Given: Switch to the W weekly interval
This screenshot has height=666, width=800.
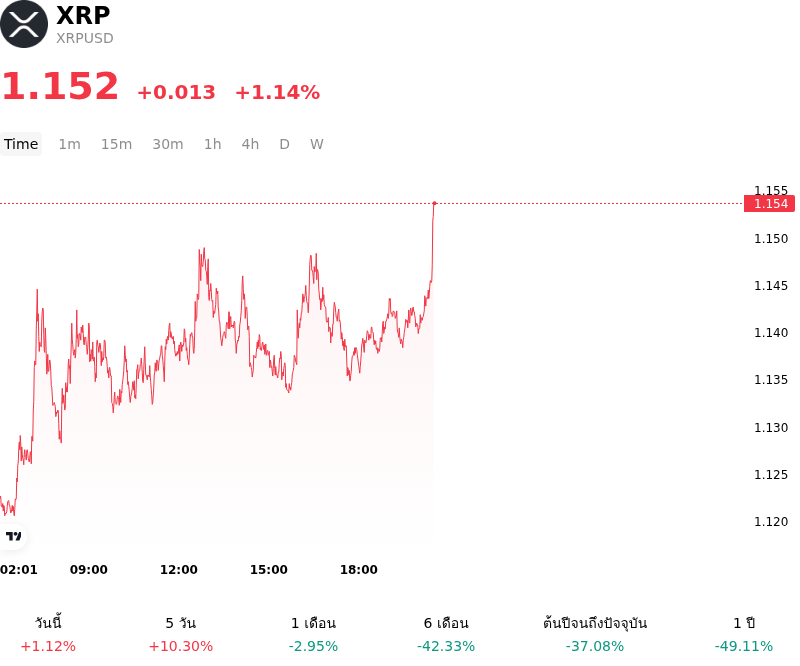Looking at the screenshot, I should pos(317,144).
